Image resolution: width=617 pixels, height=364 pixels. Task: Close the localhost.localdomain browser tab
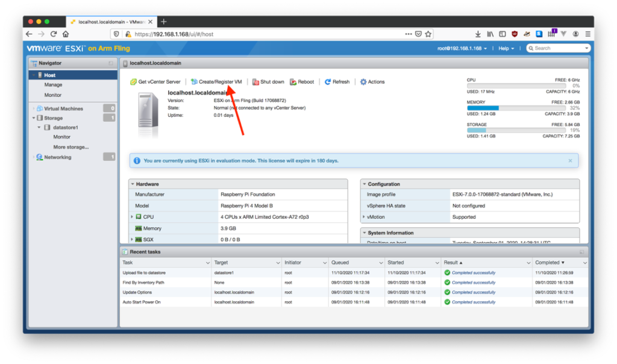(150, 22)
